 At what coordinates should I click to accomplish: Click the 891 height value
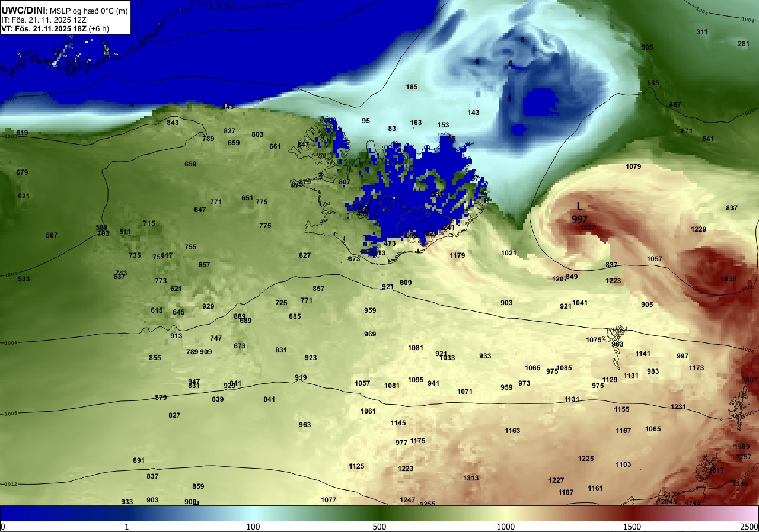[x=139, y=460]
